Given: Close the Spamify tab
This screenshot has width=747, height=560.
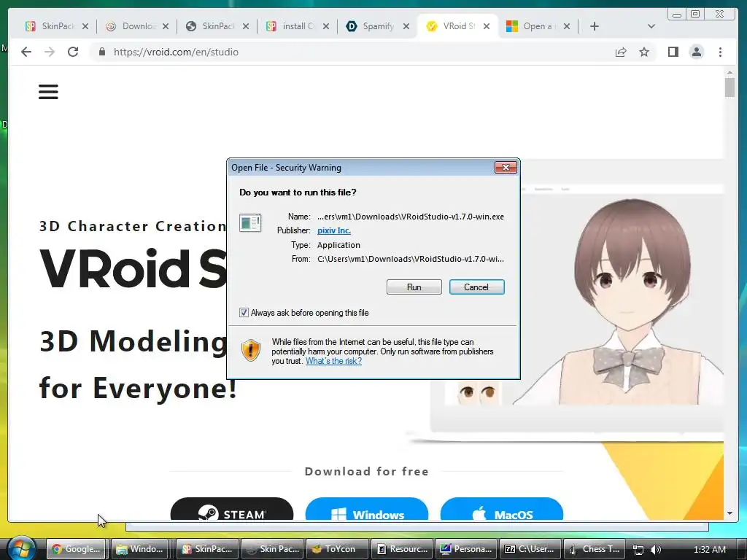Looking at the screenshot, I should (406, 26).
